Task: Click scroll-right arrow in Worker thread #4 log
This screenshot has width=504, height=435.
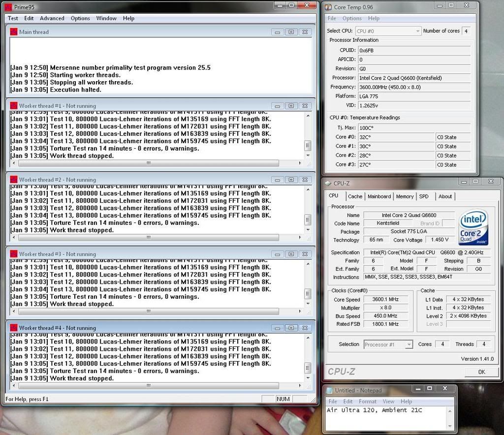Action: [300, 385]
